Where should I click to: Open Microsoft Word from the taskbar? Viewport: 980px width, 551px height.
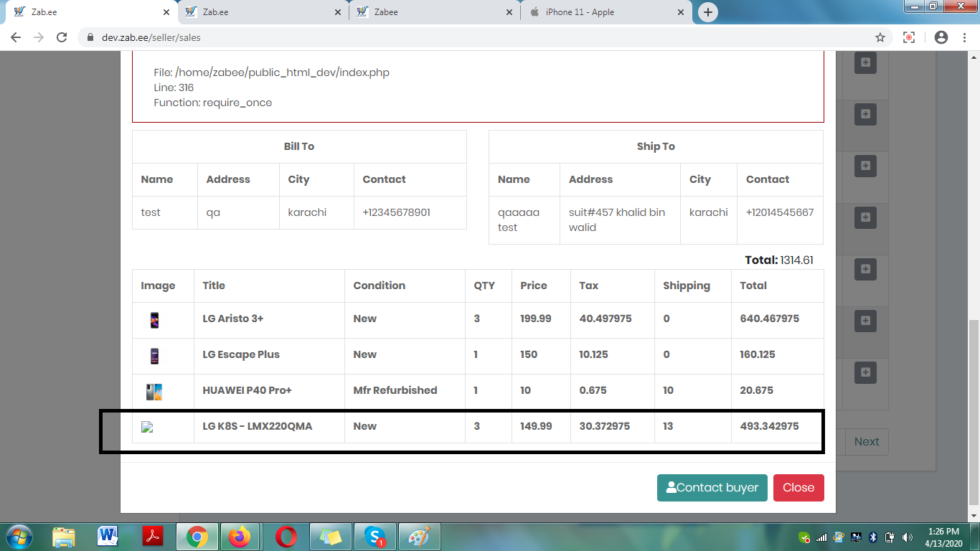(x=108, y=537)
